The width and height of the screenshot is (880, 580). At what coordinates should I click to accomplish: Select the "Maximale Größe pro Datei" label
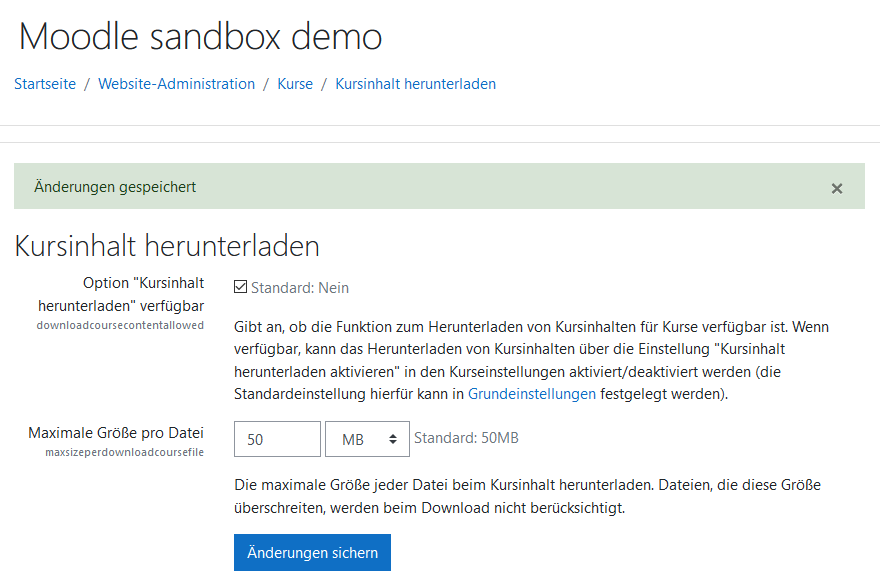coord(116,433)
